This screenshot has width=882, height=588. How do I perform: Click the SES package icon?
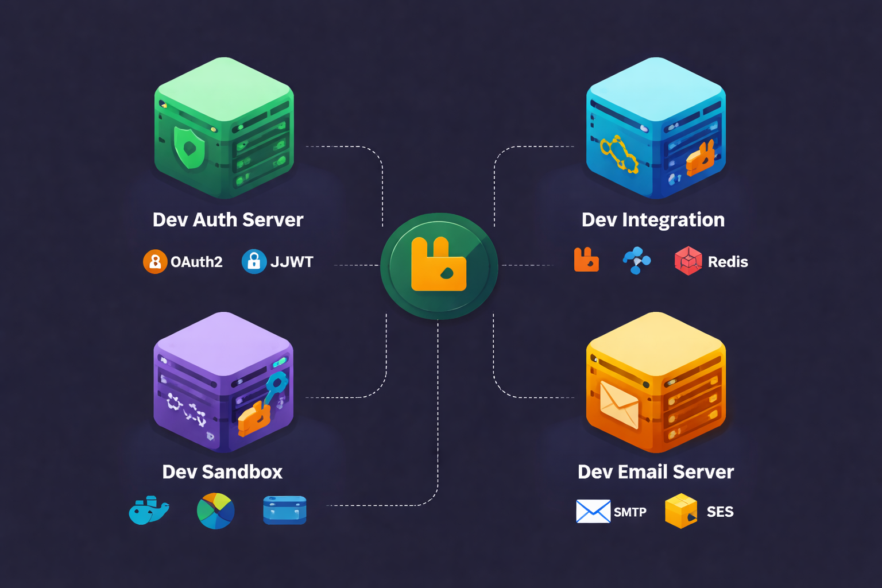680,510
